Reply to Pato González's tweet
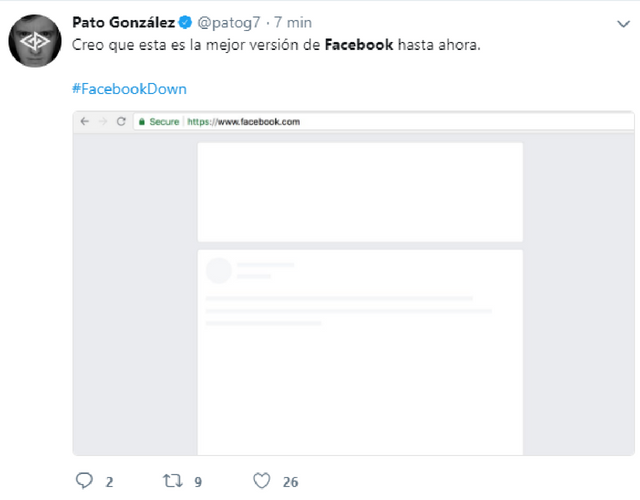 [84, 481]
